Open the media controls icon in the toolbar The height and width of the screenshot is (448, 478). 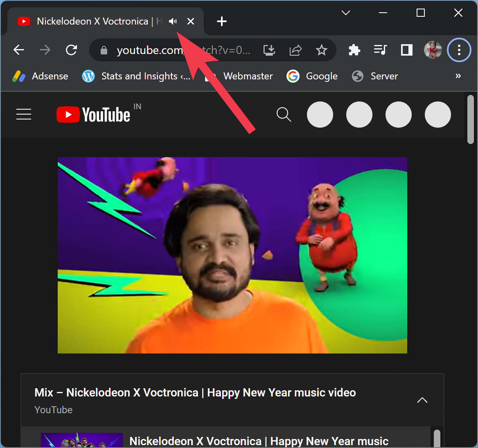pyautogui.click(x=380, y=50)
